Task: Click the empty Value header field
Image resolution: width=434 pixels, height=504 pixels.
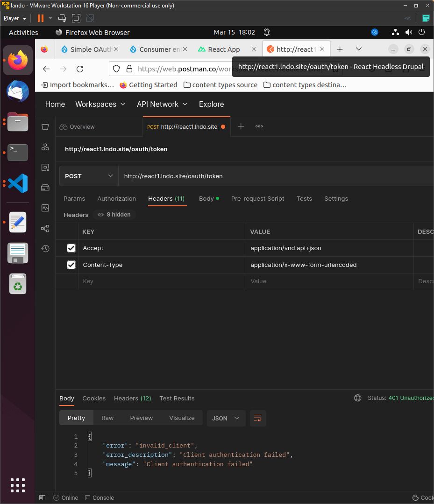Action: (x=329, y=281)
